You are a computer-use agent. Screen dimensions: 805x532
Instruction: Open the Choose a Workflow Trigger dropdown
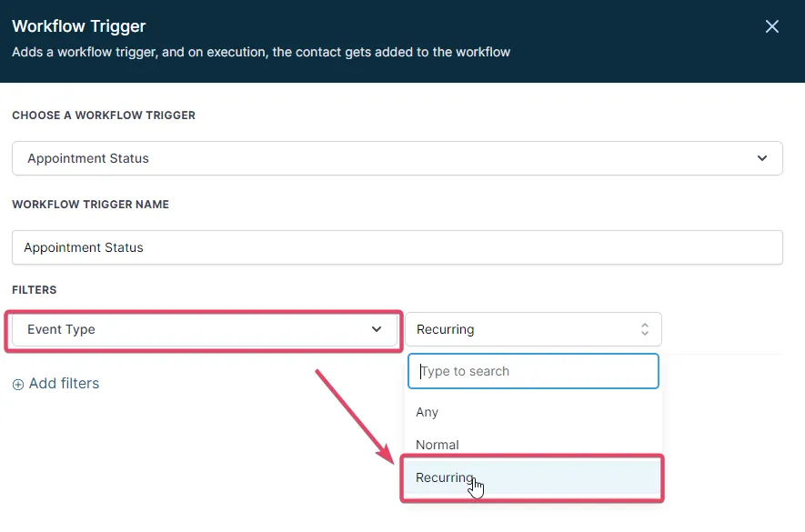click(397, 158)
